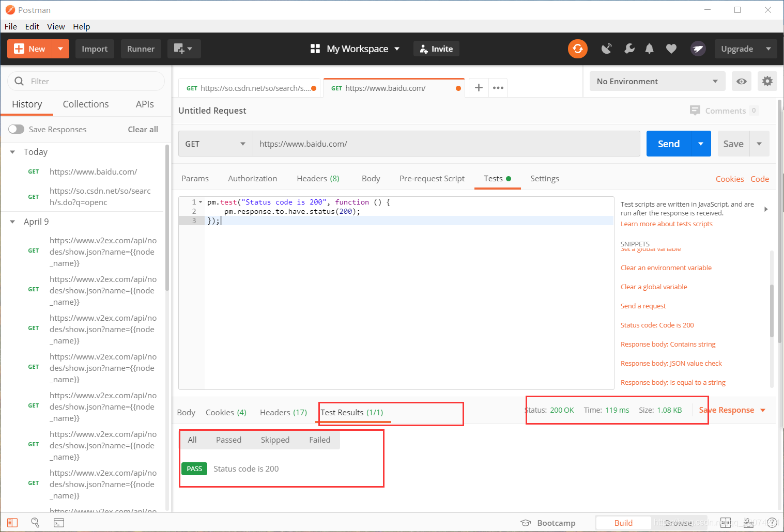
Task: Switch to the Collections tab
Action: tap(86, 104)
